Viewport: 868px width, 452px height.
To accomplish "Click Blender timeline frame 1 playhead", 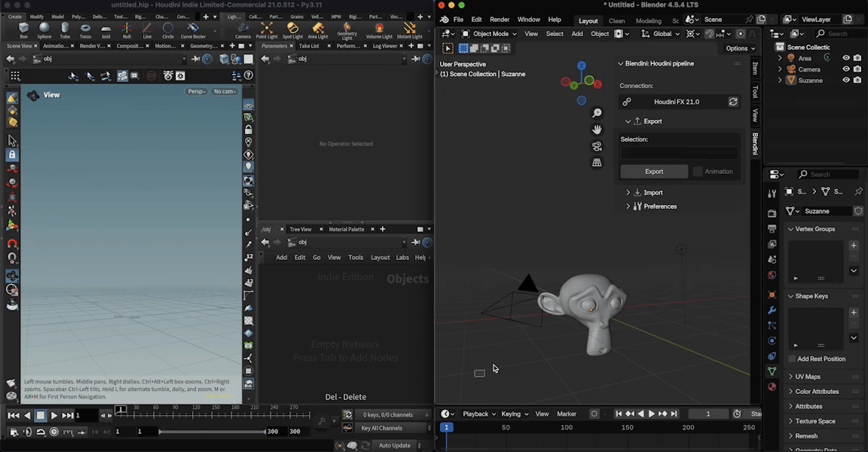I will tap(446, 427).
